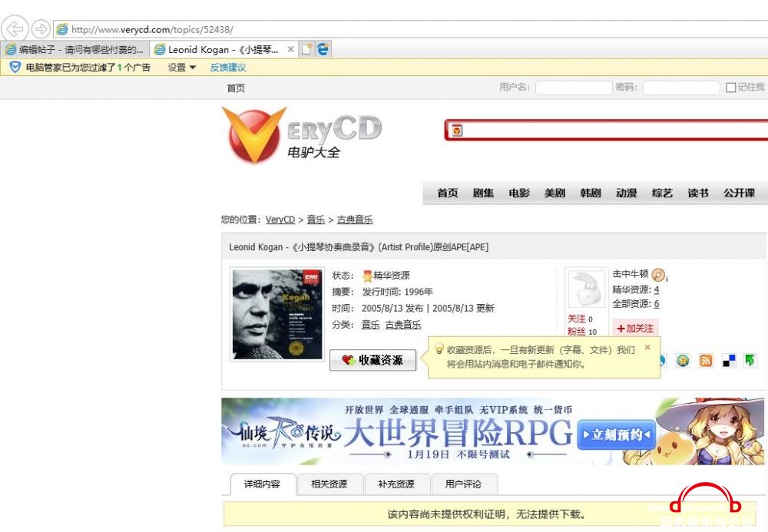The height and width of the screenshot is (532, 768).
Task: Click the gold disc badge beside 击中牛顿
Action: pyautogui.click(x=658, y=275)
